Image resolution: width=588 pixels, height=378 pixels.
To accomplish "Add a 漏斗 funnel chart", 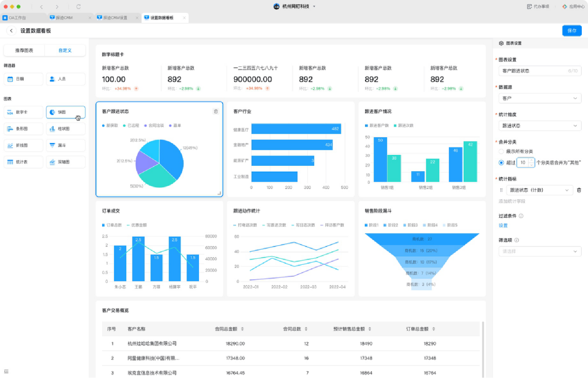I will (66, 145).
